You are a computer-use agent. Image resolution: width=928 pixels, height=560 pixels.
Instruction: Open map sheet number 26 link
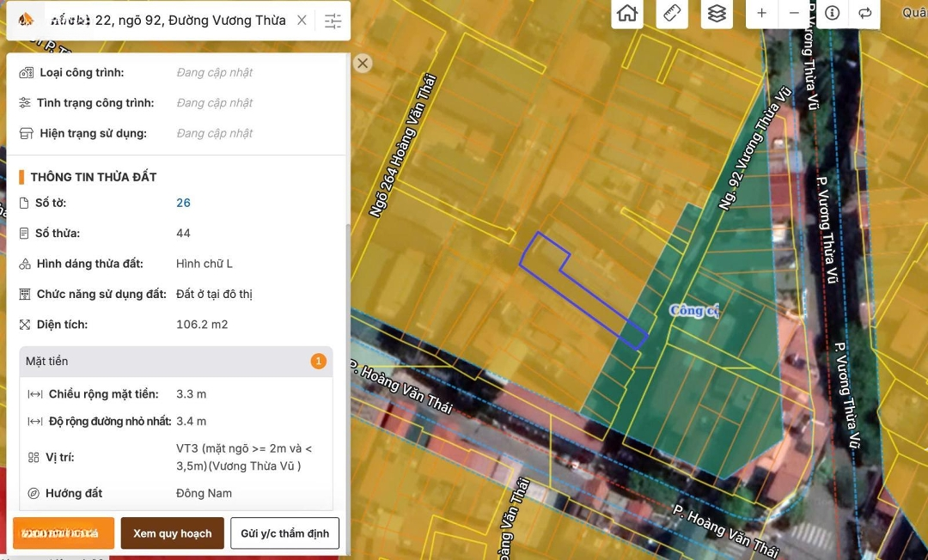click(x=183, y=203)
